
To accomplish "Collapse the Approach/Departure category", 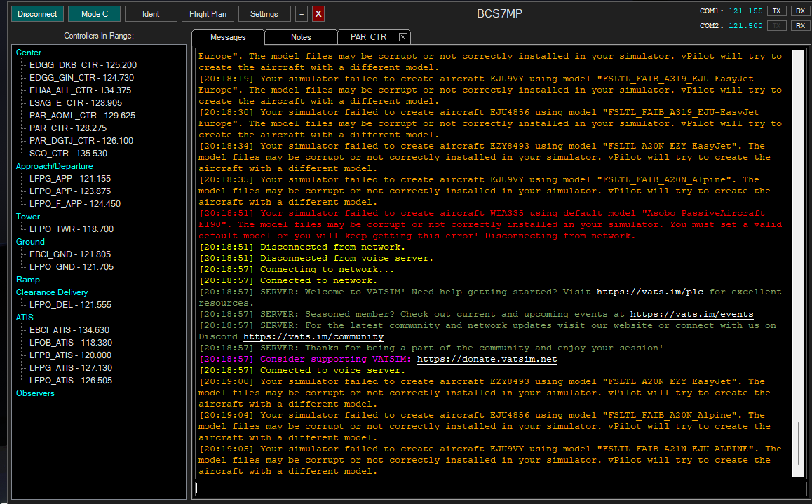I will point(54,166).
